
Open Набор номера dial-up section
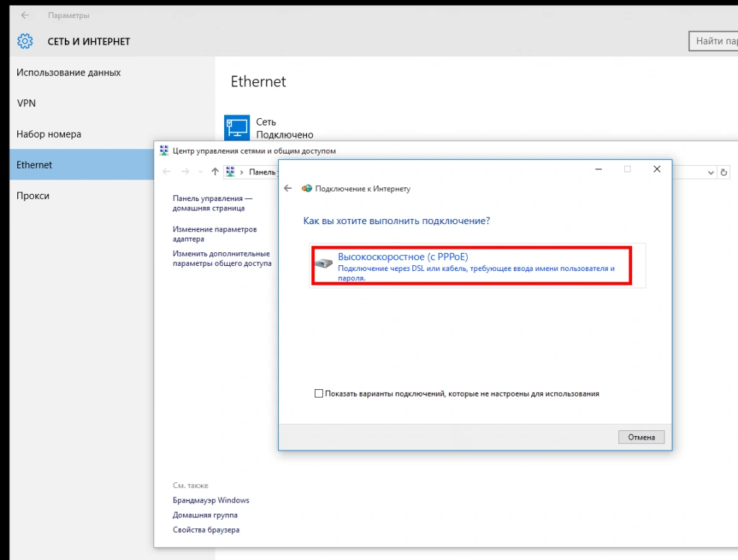pyautogui.click(x=49, y=134)
